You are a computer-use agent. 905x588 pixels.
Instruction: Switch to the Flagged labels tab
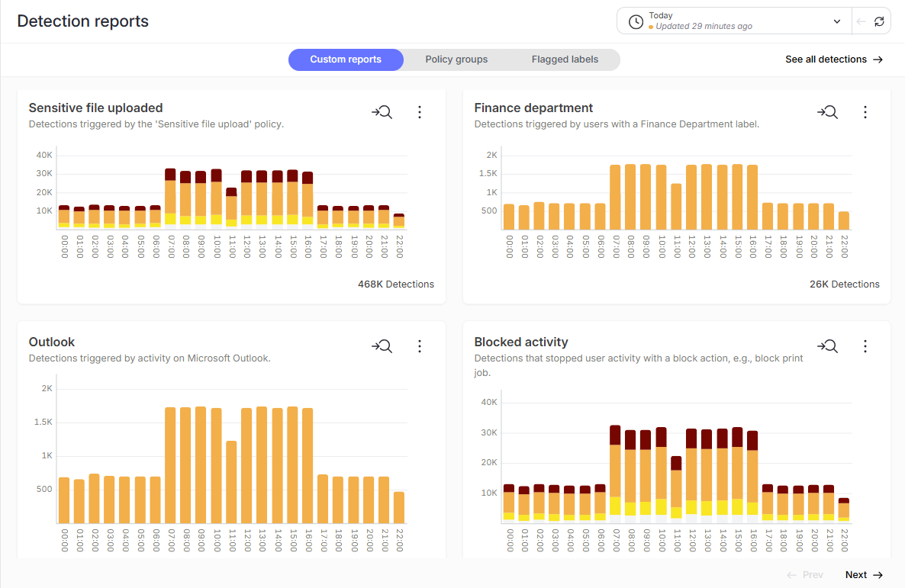click(x=565, y=59)
